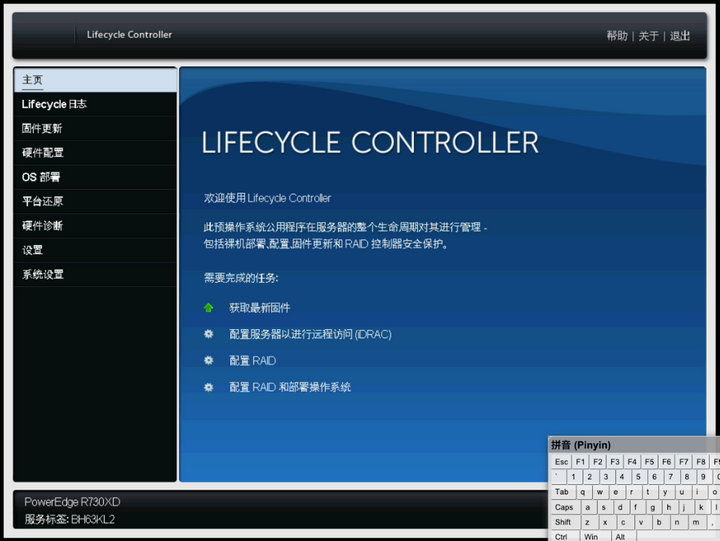Image resolution: width=720 pixels, height=541 pixels.
Task: Open 硬件配置 sidebar item
Action: tap(42, 153)
